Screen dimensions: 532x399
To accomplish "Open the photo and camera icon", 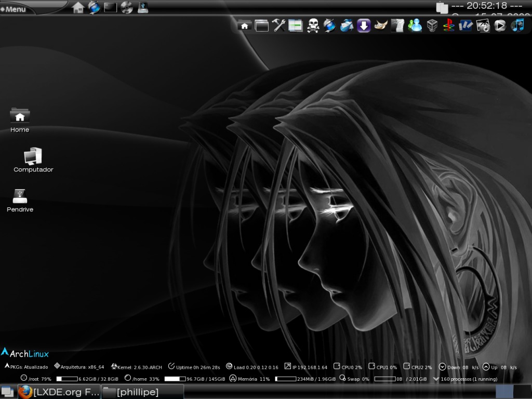I will point(483,25).
